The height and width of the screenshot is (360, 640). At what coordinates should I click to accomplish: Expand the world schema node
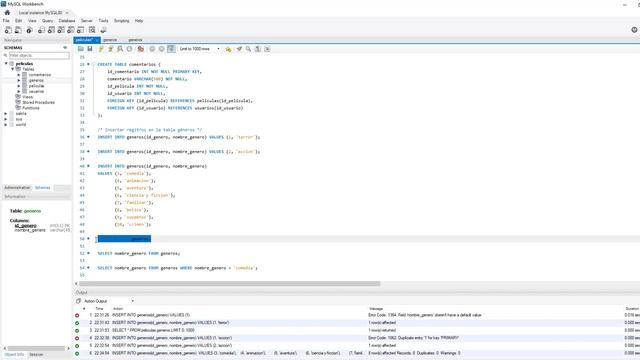pyautogui.click(x=6, y=124)
